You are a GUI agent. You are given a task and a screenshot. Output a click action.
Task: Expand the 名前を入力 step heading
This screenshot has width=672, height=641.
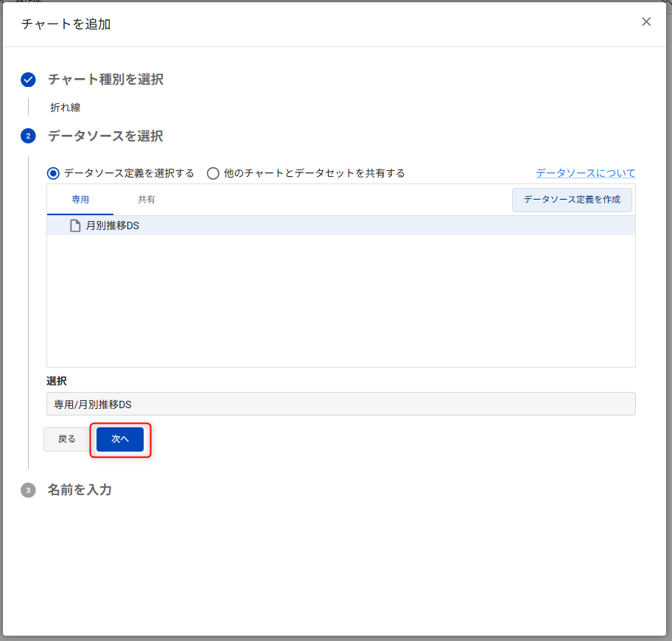pyautogui.click(x=80, y=490)
